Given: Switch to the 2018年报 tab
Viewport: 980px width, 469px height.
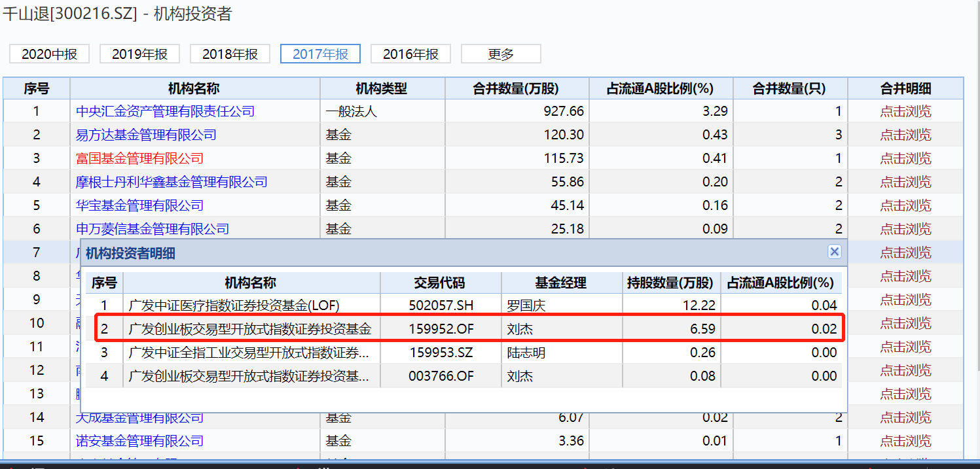Looking at the screenshot, I should click(230, 54).
